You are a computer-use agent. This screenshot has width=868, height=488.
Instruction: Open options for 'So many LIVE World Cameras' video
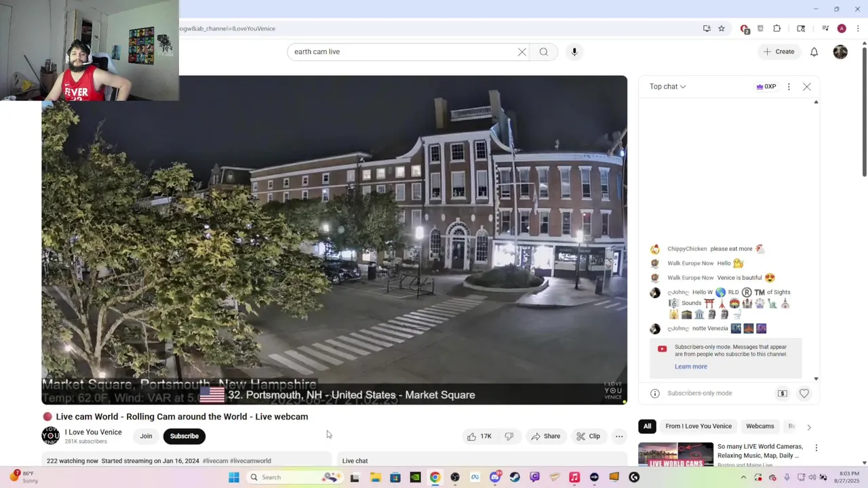tap(816, 448)
